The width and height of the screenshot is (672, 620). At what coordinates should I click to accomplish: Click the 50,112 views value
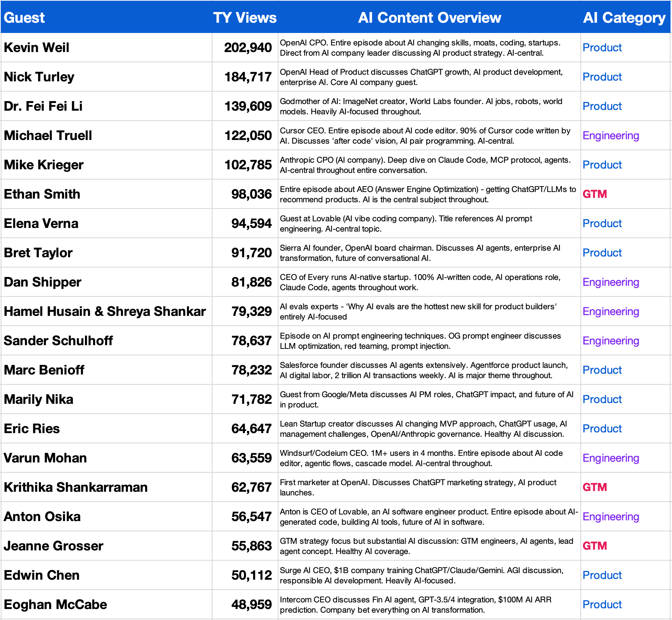tap(252, 575)
